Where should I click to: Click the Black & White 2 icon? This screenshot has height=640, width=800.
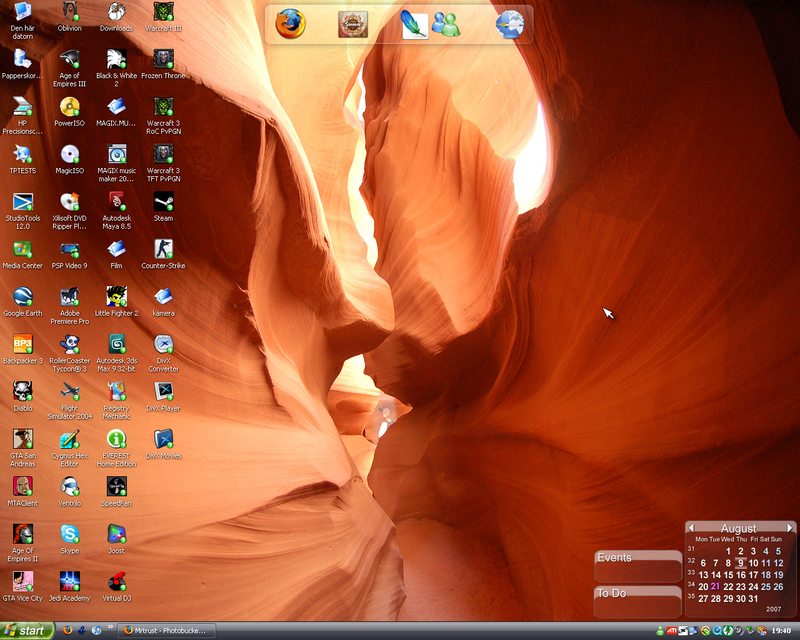(116, 59)
